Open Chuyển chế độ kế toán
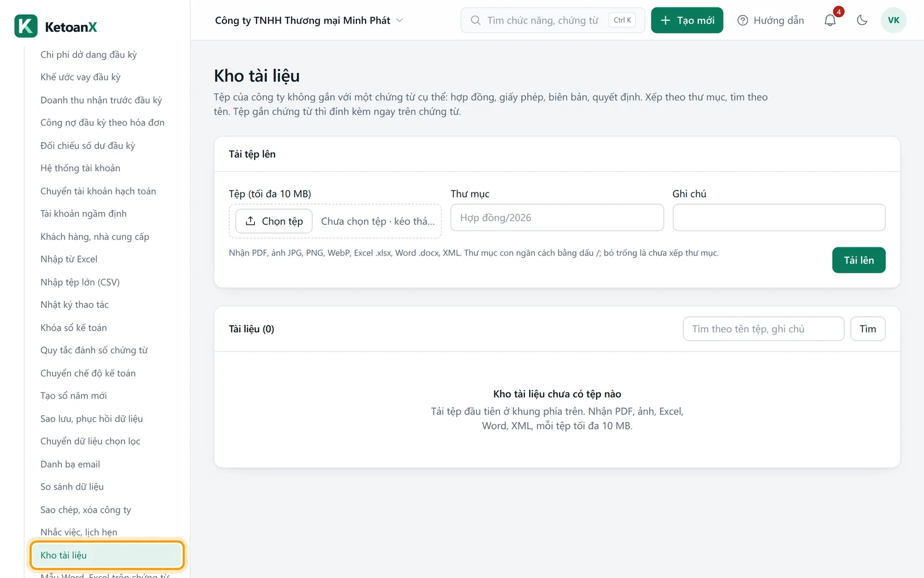This screenshot has height=578, width=924. click(88, 373)
